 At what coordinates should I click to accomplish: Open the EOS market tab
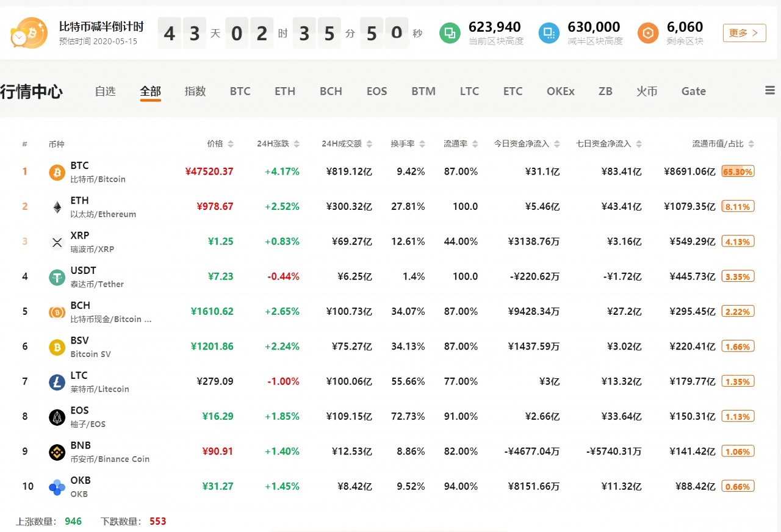point(376,91)
